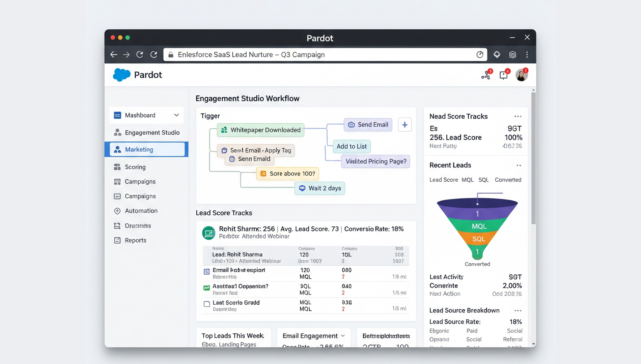Image resolution: width=641 pixels, height=364 pixels.
Task: Click the icon on Sore above 100? node
Action: (x=263, y=174)
